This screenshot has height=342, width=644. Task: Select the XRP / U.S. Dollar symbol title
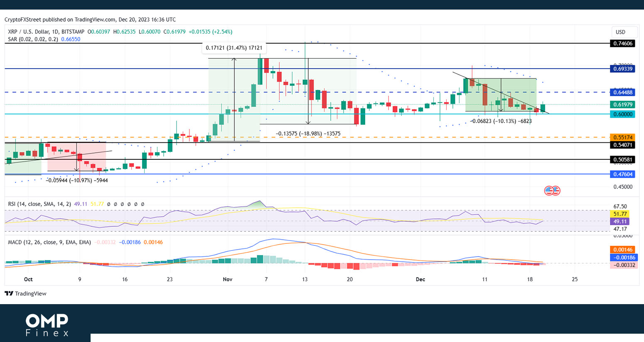tap(46, 32)
